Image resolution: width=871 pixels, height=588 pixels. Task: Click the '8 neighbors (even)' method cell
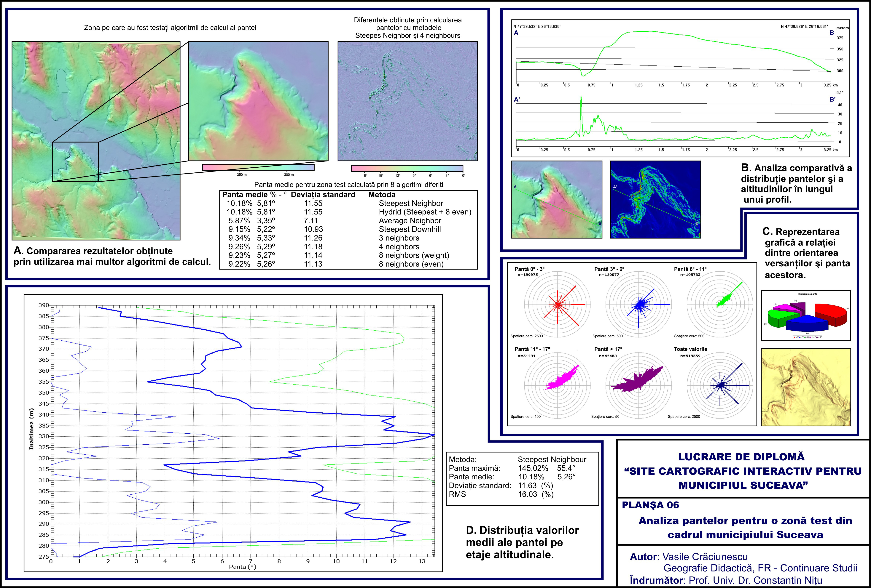tap(411, 264)
